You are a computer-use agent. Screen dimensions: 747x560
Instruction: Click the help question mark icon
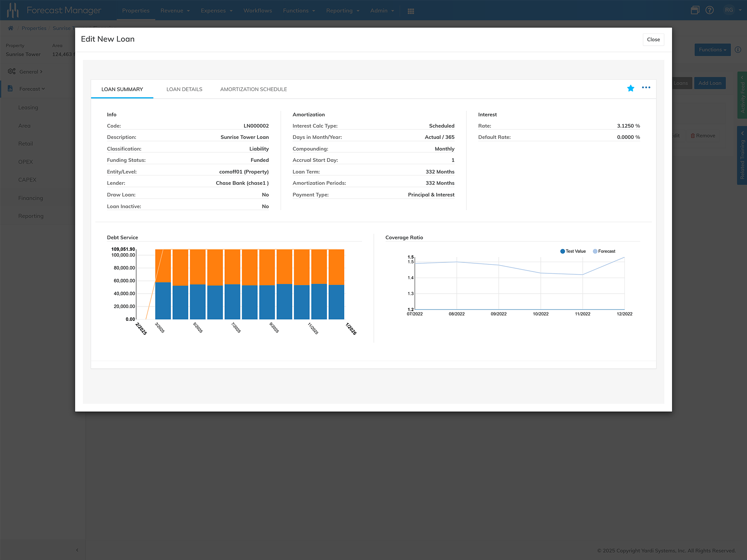(x=710, y=10)
